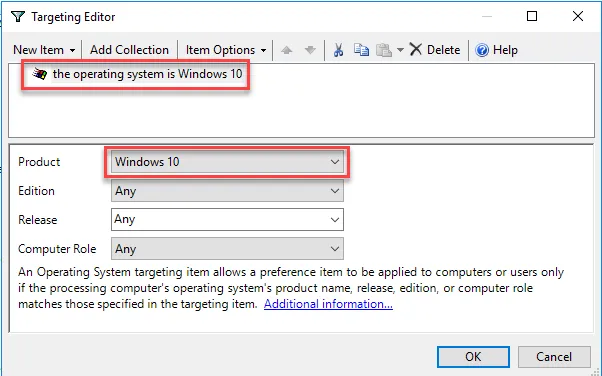Open the Additional information link
The width and height of the screenshot is (602, 376).
pyautogui.click(x=328, y=304)
